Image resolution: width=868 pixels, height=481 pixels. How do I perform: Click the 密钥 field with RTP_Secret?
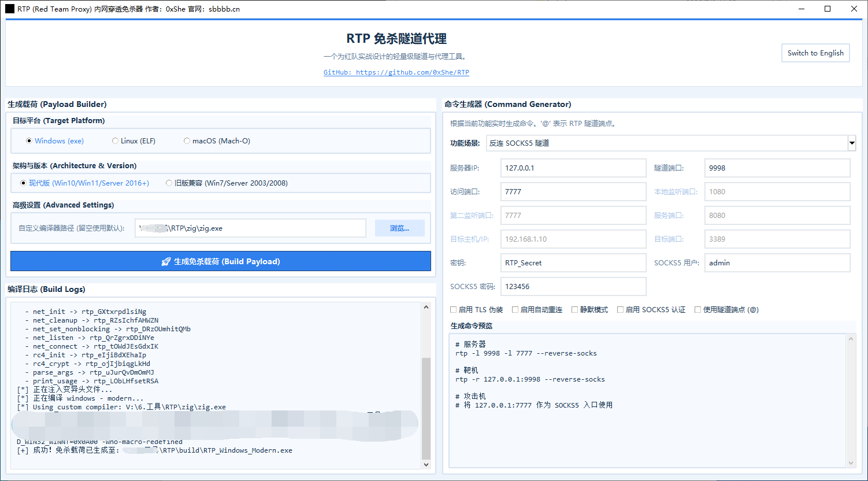(x=573, y=263)
